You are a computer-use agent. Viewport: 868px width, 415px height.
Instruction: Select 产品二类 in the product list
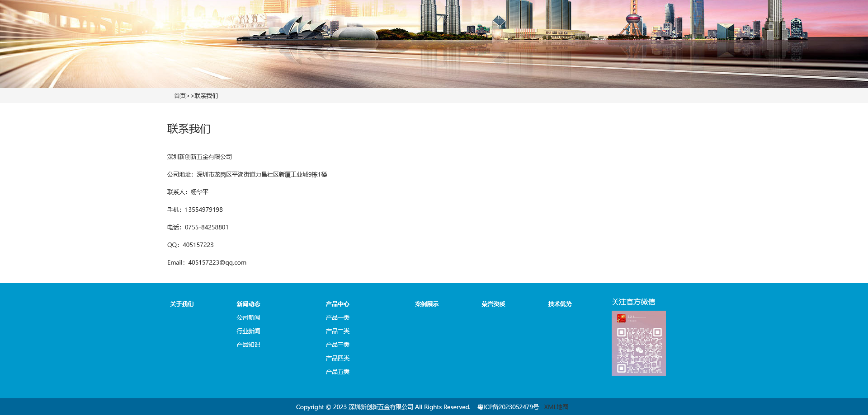coord(337,331)
